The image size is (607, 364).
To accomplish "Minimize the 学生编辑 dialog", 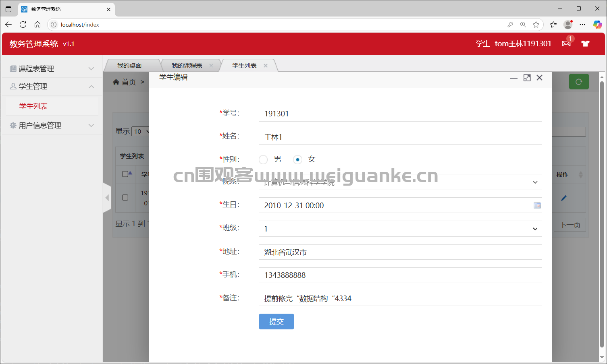I will pos(514,78).
